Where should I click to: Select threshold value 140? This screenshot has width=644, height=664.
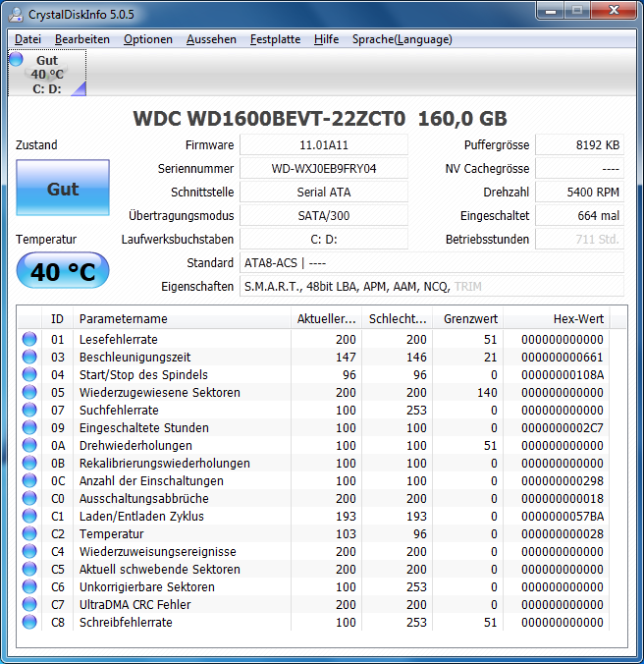(487, 393)
